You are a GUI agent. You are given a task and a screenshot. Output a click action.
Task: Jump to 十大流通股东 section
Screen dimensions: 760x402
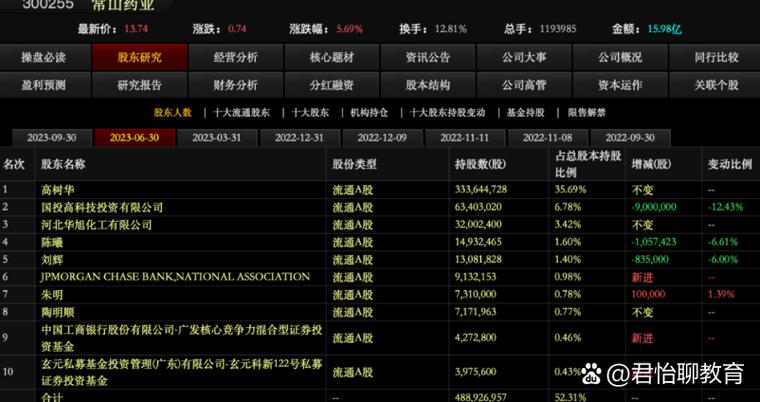(x=241, y=113)
